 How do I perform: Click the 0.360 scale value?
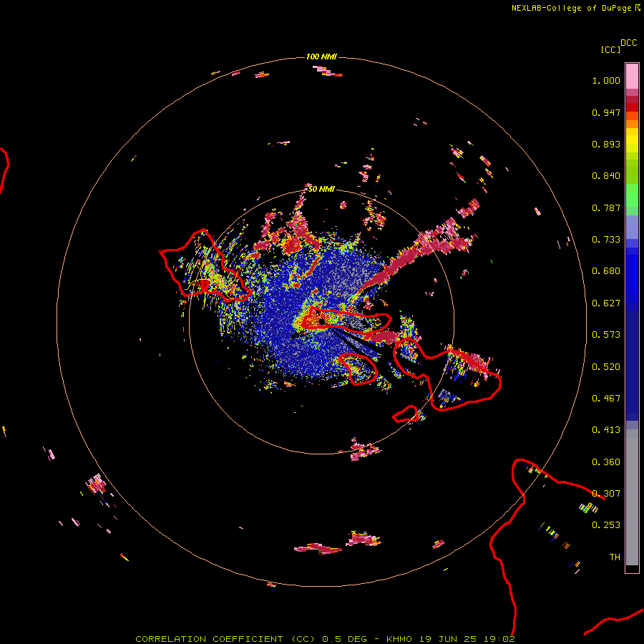[x=606, y=462]
